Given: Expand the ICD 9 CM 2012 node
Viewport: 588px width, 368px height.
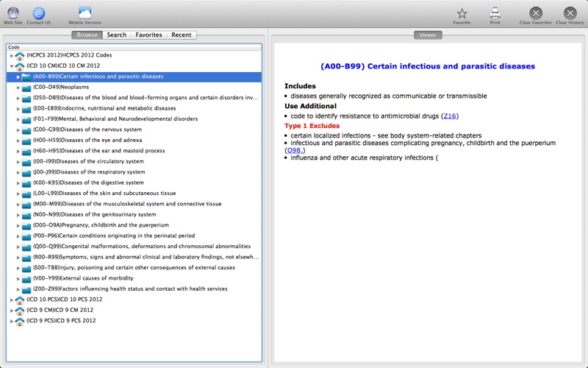Looking at the screenshot, I should 12,311.
